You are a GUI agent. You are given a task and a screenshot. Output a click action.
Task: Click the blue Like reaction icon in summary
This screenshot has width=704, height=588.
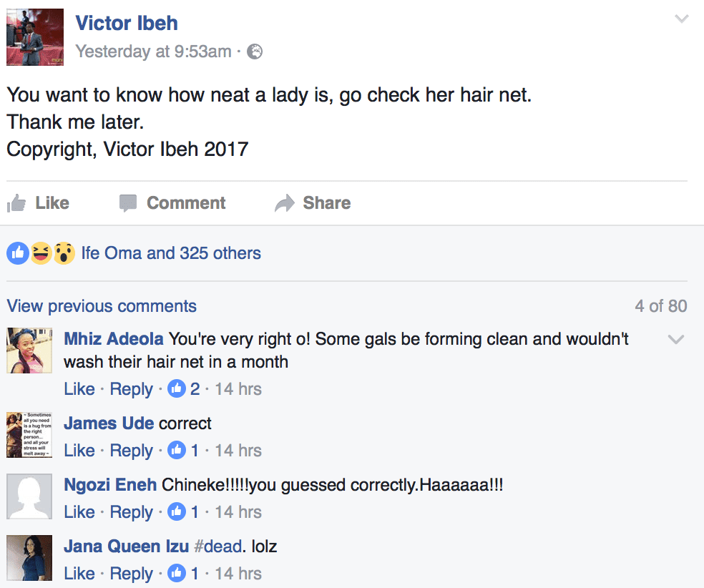(18, 253)
